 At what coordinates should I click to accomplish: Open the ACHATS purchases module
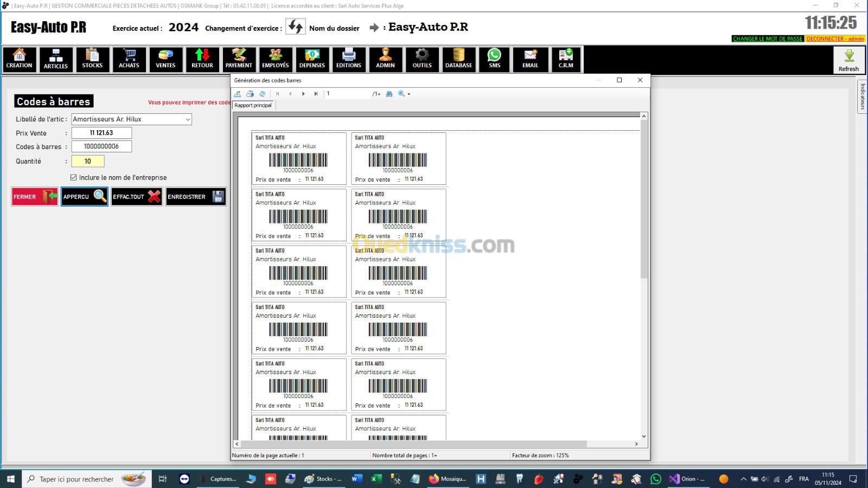point(129,59)
